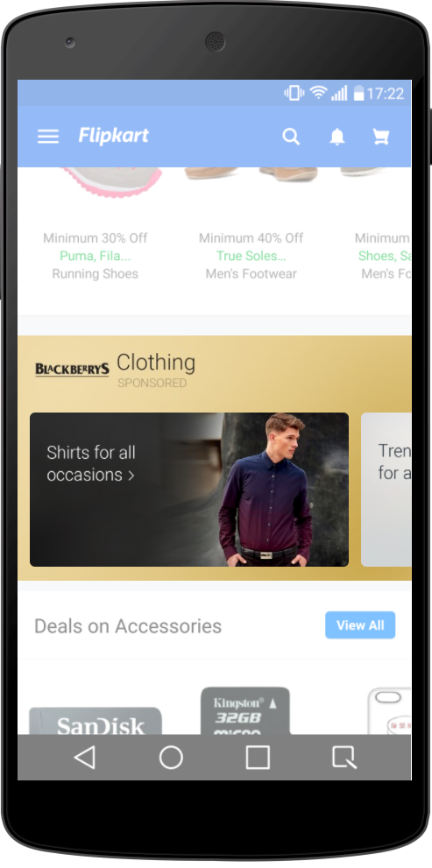Open recent apps square button

(x=258, y=757)
